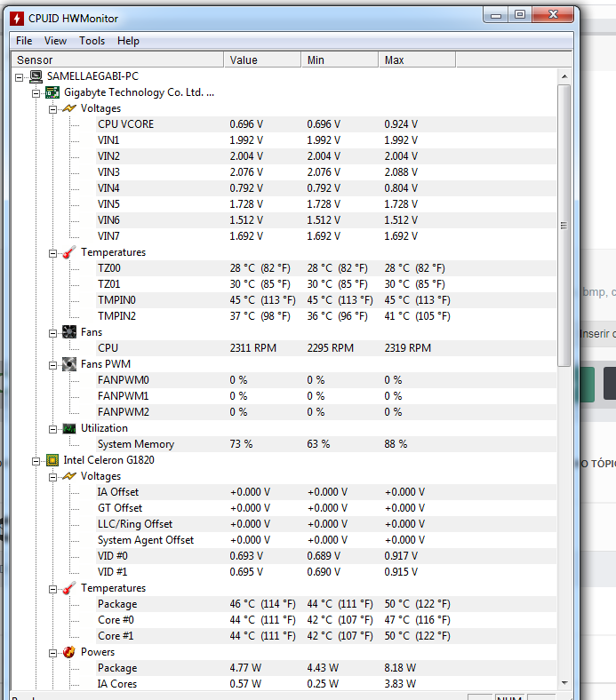Select the System Agent Offset row
The width and height of the screenshot is (616, 700).
326,540
